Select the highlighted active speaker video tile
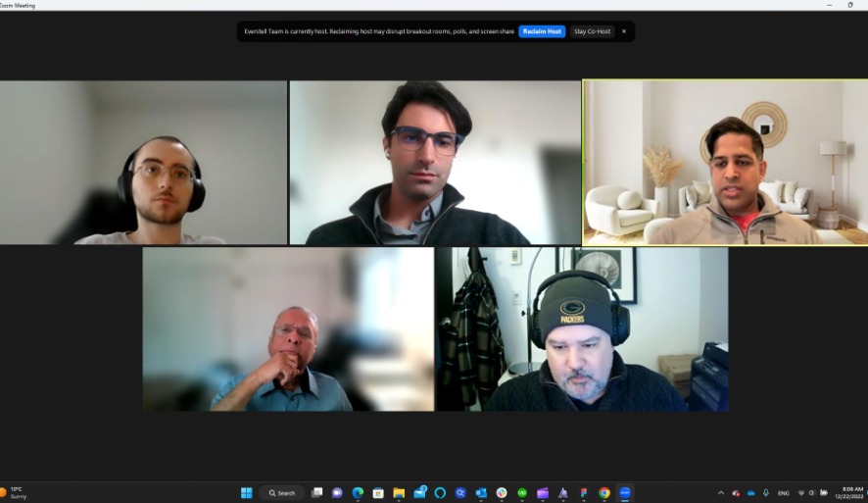 point(725,162)
